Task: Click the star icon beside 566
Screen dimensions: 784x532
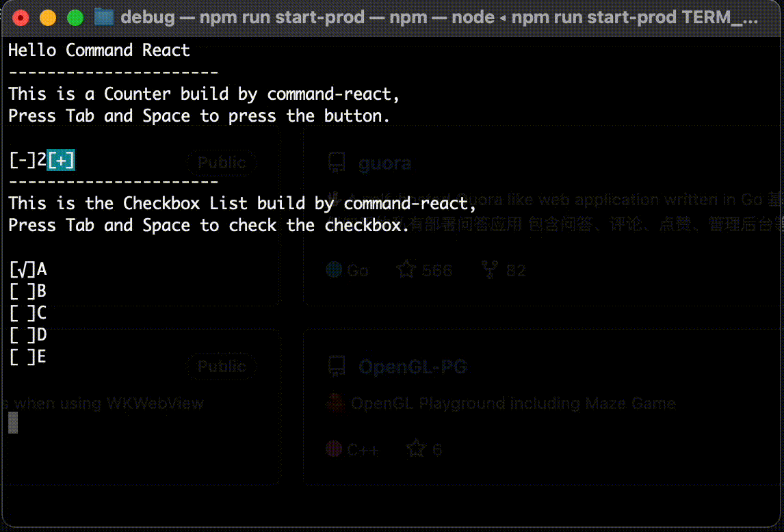Action: pyautogui.click(x=408, y=269)
